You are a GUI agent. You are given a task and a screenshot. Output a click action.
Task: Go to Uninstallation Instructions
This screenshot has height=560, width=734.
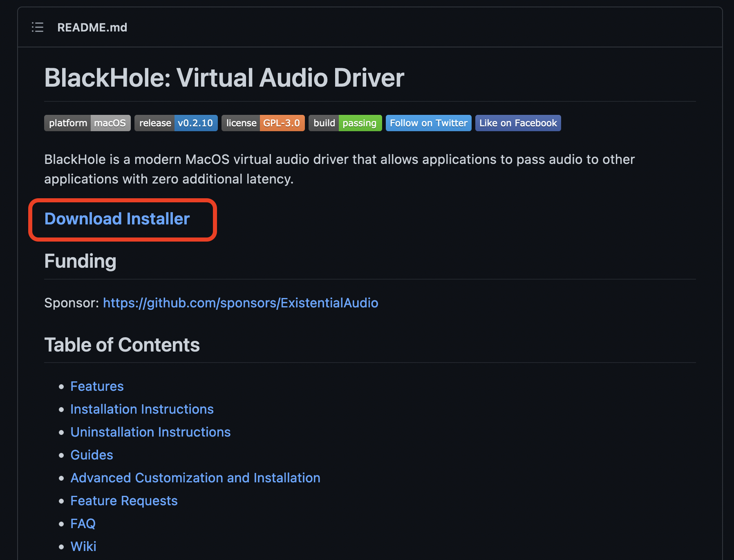[151, 432]
